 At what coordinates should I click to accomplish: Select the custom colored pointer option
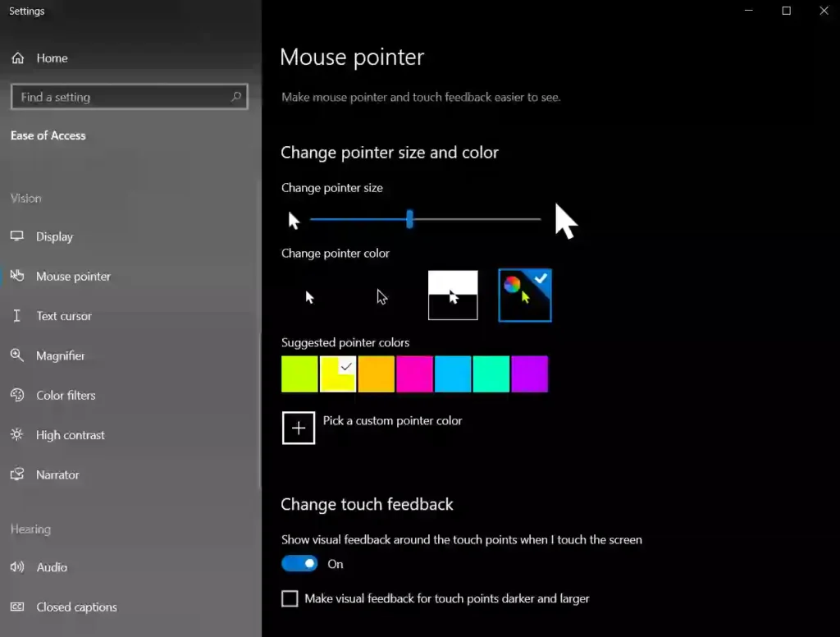coord(524,296)
